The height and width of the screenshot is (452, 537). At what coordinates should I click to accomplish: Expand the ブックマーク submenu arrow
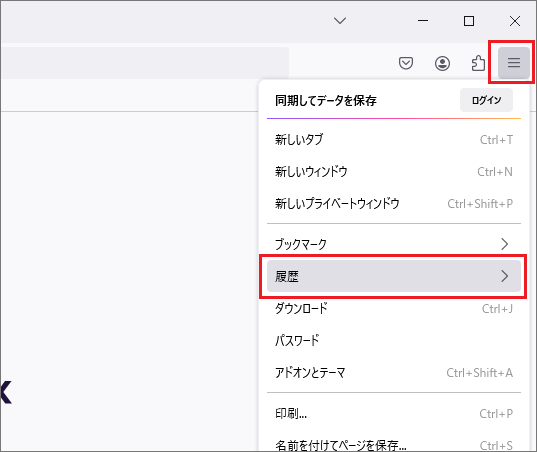coord(504,244)
